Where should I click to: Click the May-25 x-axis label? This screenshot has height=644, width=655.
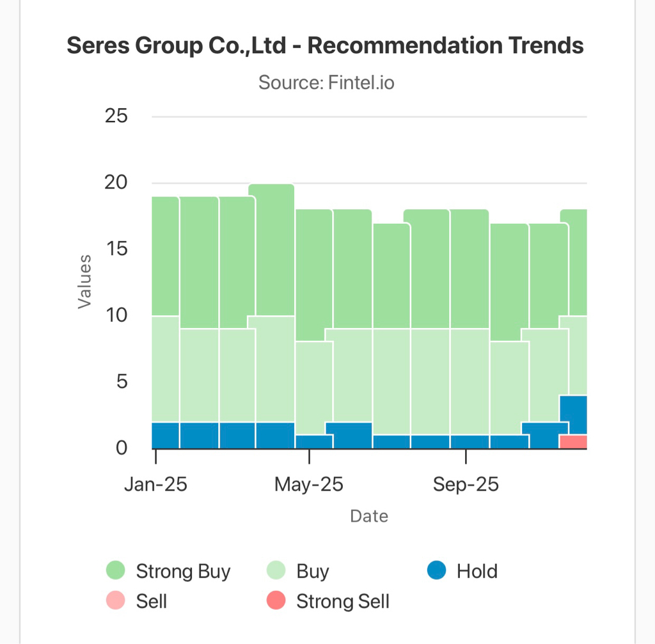[x=309, y=485]
